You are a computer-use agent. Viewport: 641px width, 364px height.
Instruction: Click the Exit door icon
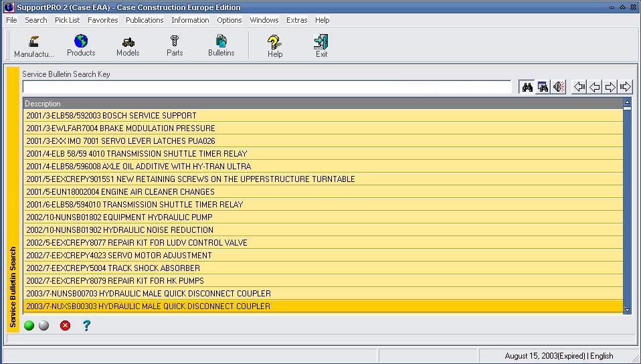(321, 46)
